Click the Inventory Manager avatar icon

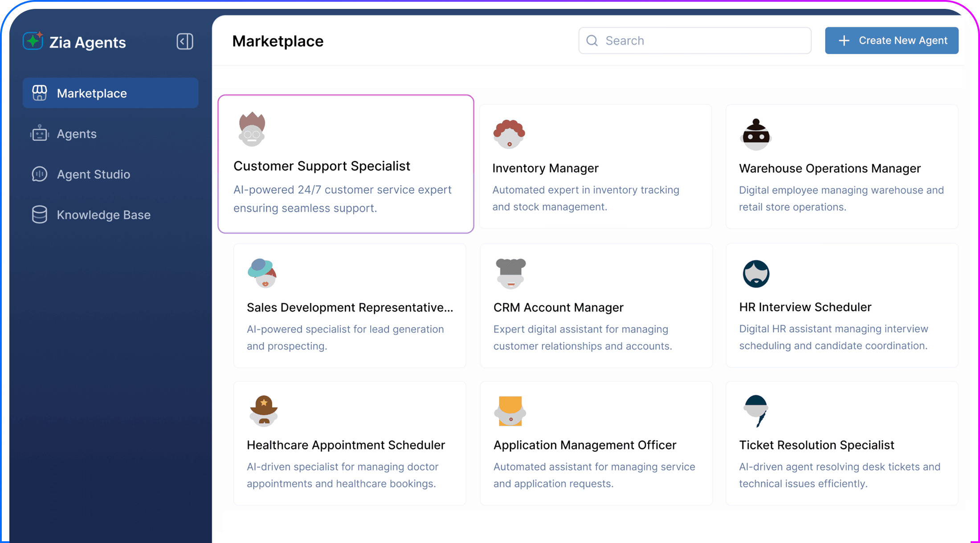[x=509, y=134]
